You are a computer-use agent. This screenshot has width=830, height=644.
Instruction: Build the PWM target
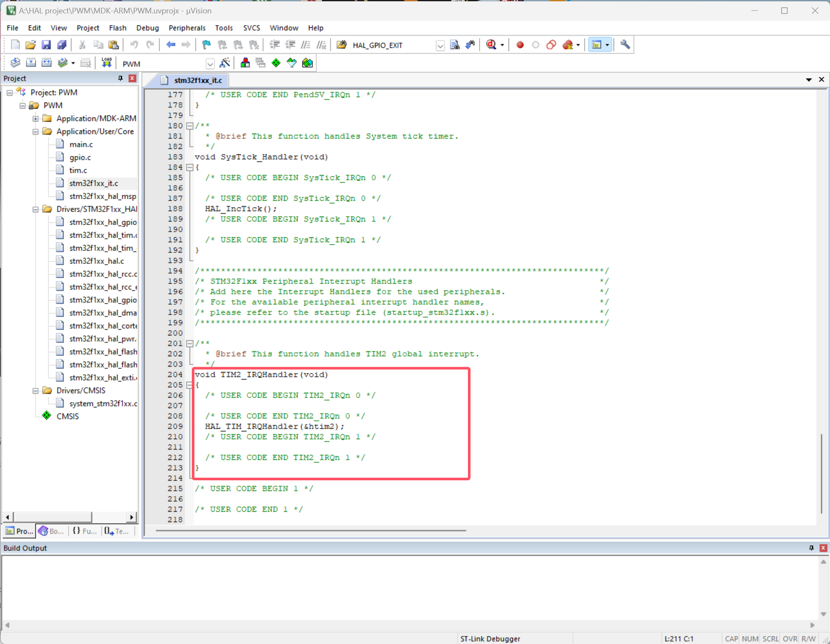(x=31, y=63)
